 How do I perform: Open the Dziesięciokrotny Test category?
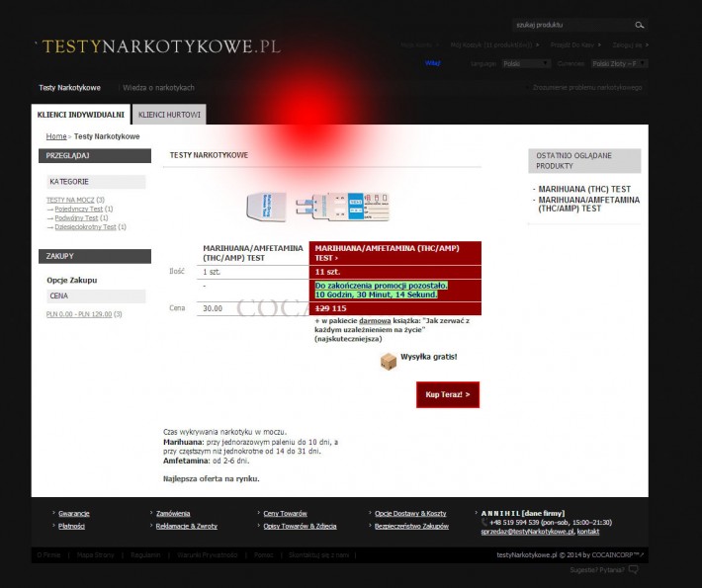click(x=85, y=227)
